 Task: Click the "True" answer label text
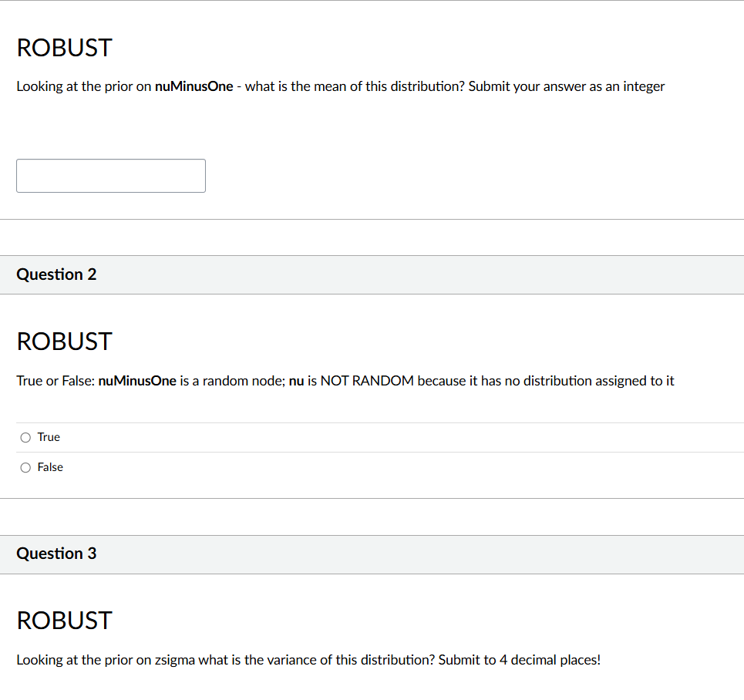pyautogui.click(x=49, y=437)
